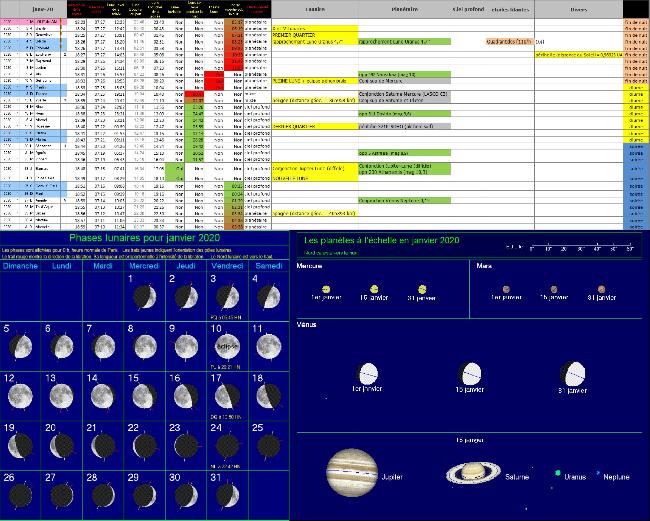Screen dimensions: 650x521
Task: Click Mars disc for 15 janvier
Action: [554, 289]
